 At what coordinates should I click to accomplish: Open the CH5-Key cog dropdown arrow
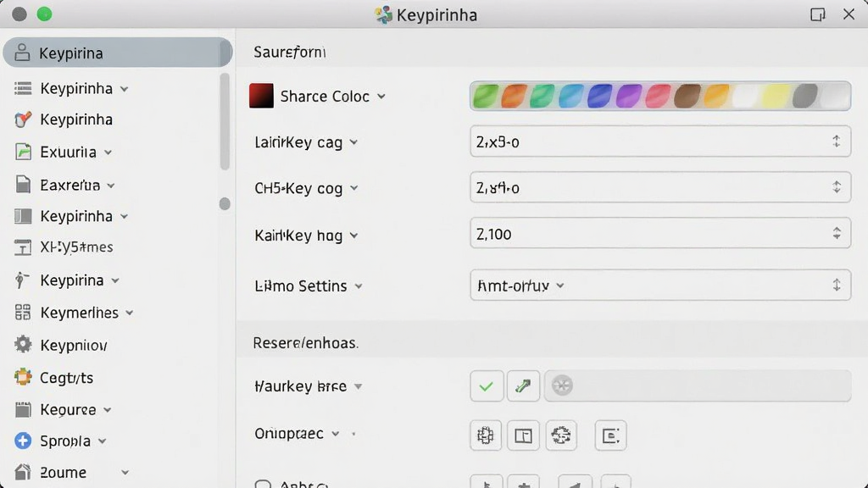pos(354,188)
